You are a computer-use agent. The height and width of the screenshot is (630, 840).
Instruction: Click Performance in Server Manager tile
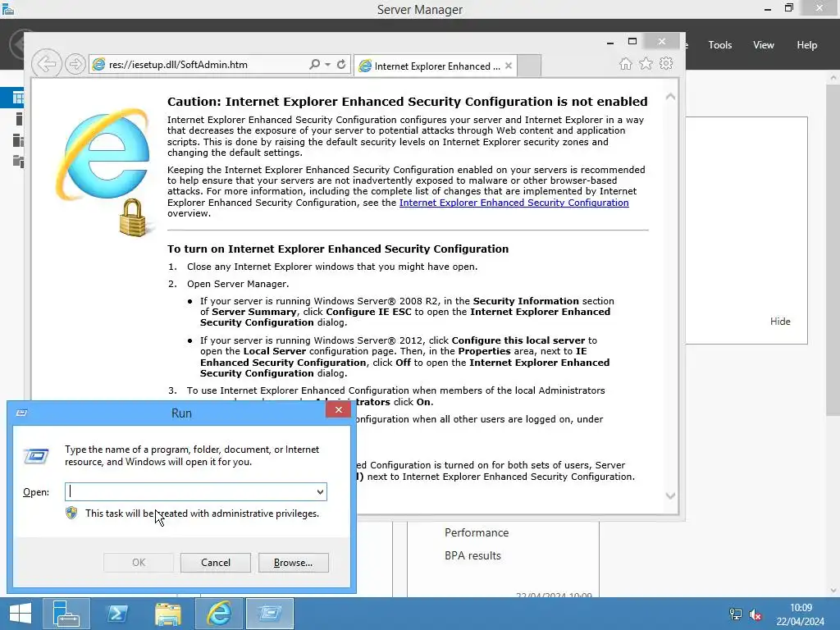[477, 532]
